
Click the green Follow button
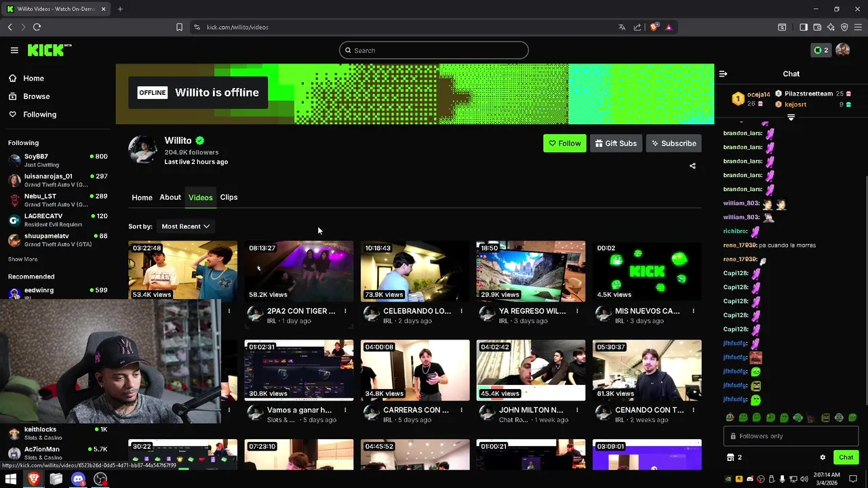[x=564, y=144]
